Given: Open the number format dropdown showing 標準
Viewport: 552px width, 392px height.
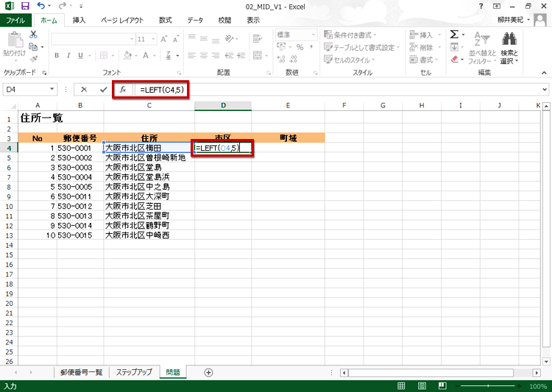Looking at the screenshot, I should pos(313,35).
